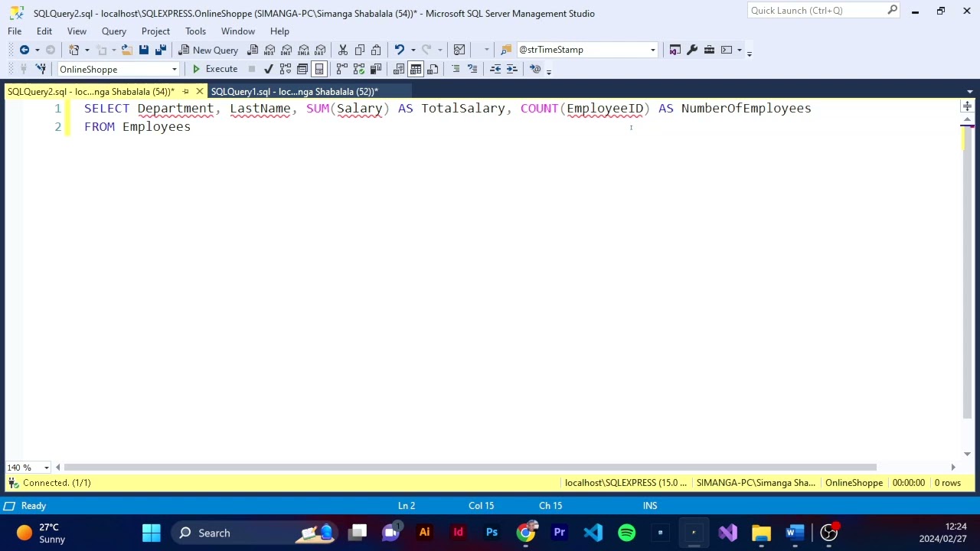Open a new DMX query
The height and width of the screenshot is (551, 980).
(286, 50)
